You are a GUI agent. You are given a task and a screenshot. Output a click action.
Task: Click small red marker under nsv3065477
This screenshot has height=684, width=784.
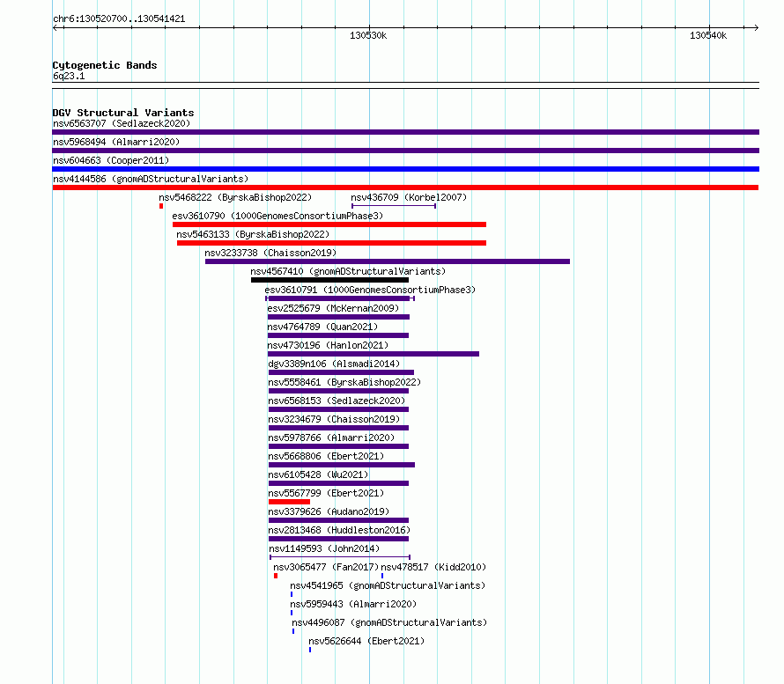(276, 576)
